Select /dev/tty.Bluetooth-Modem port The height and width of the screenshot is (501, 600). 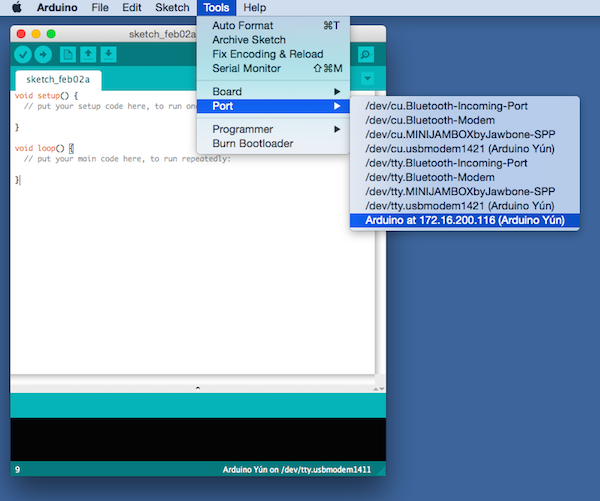click(465, 177)
